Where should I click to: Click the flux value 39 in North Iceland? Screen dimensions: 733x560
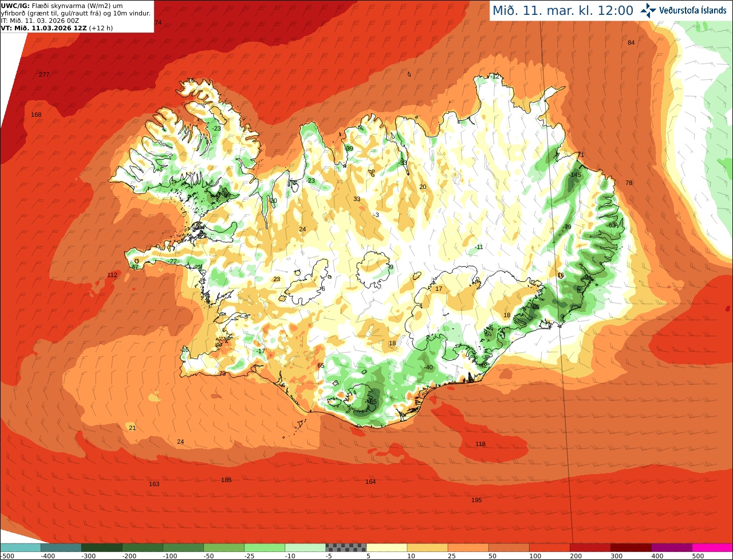pos(349,149)
